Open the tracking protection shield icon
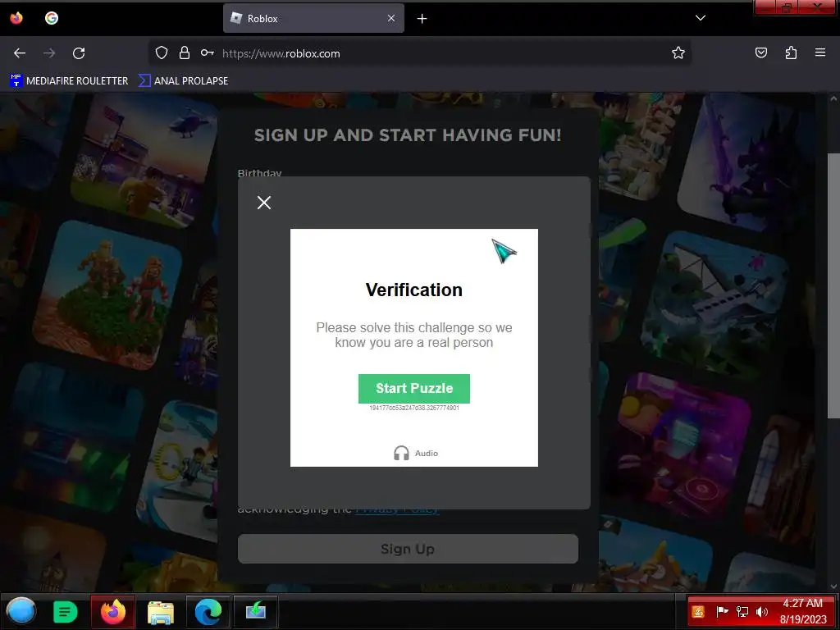This screenshot has height=630, width=840. click(162, 52)
